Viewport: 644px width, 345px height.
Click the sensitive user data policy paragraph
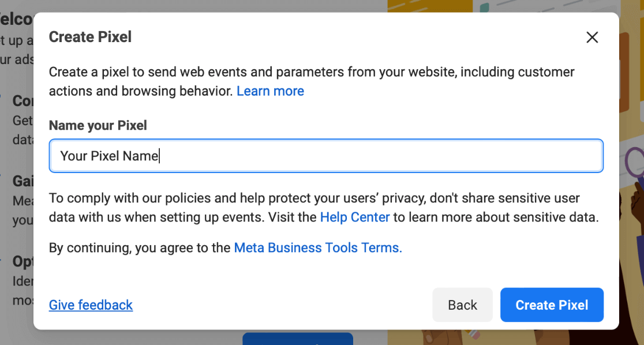(x=324, y=208)
